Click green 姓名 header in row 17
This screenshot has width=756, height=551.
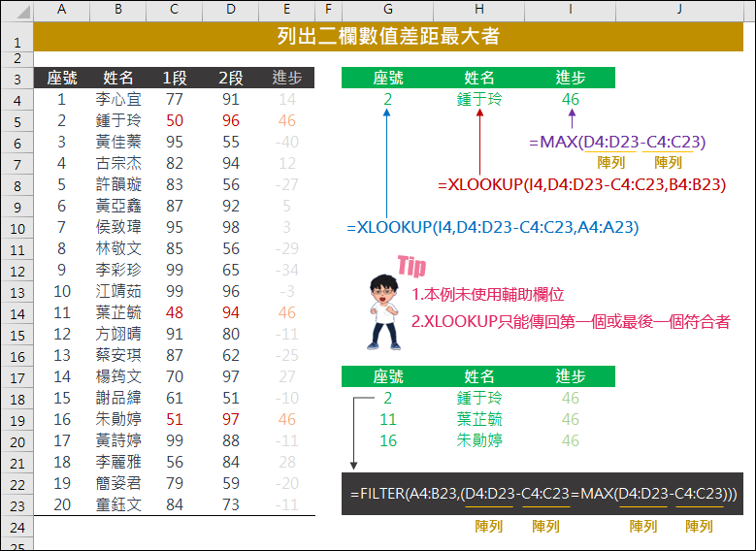[x=479, y=376]
